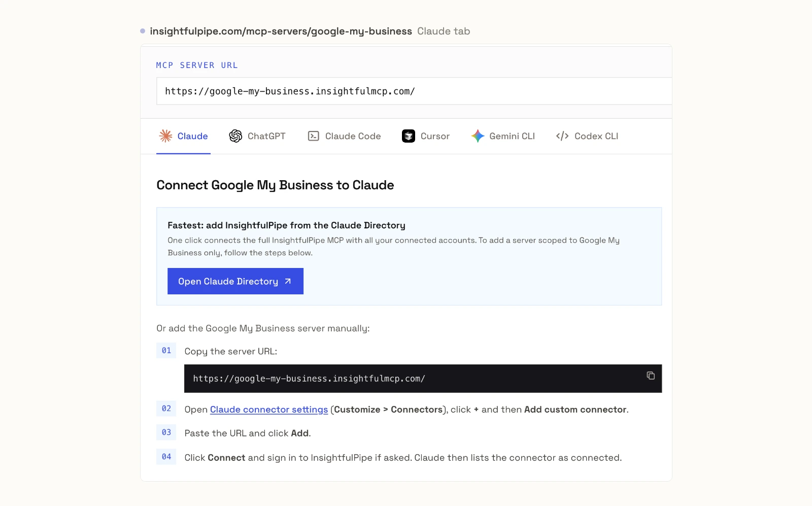Click the ChatGPT knot logo icon

click(235, 136)
